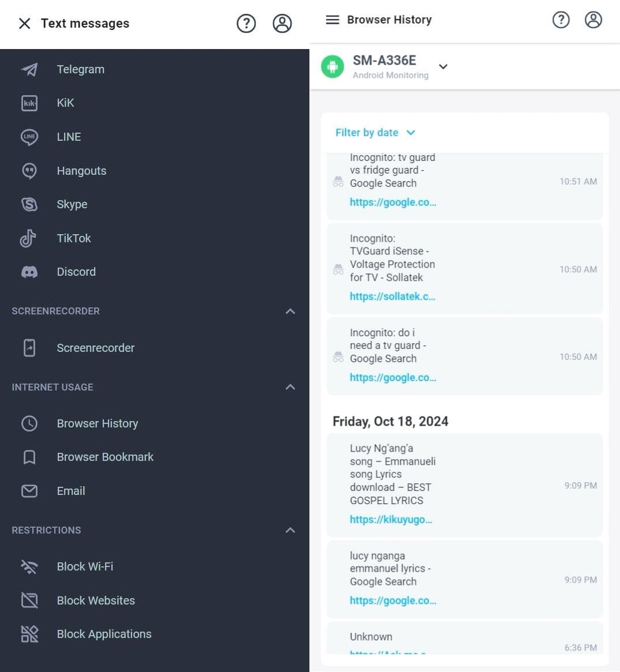Collapse the SCREENRECORDER section
This screenshot has width=620, height=672.
pos(290,311)
